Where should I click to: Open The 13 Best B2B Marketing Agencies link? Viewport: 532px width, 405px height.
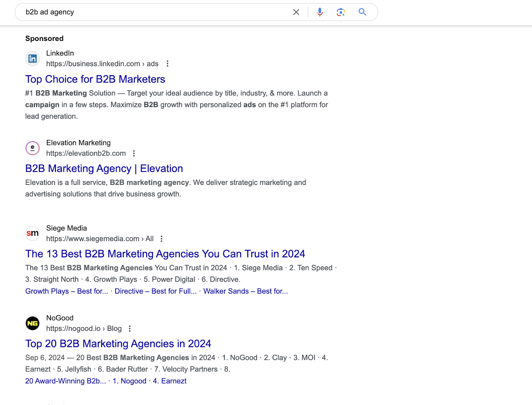pos(165,254)
